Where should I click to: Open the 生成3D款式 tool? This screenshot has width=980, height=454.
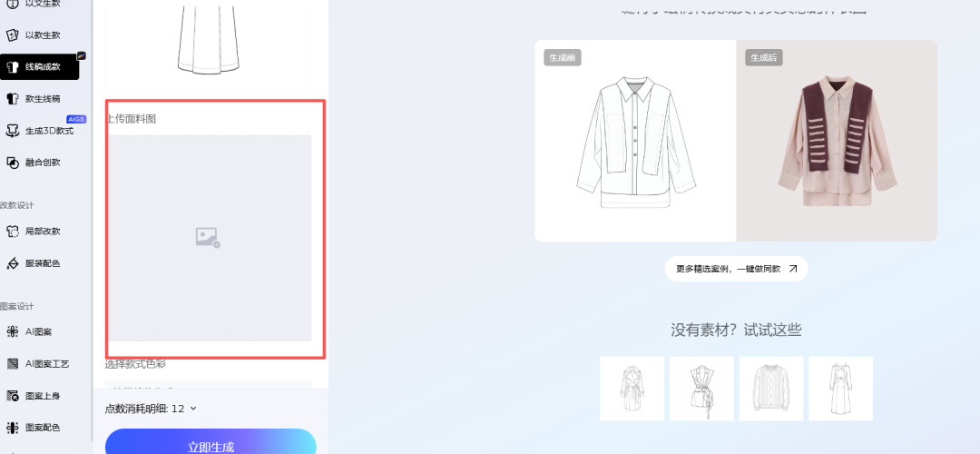pos(40,131)
